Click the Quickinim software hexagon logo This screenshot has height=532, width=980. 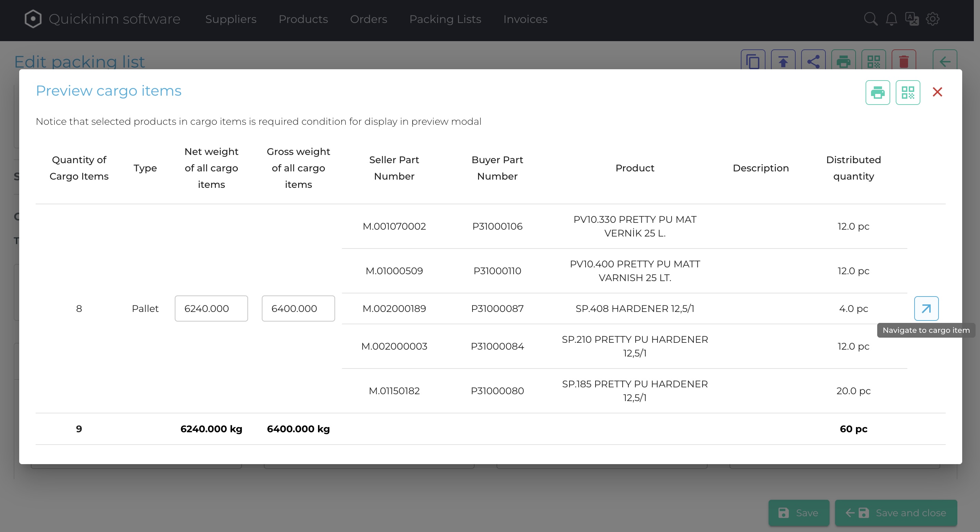click(33, 19)
